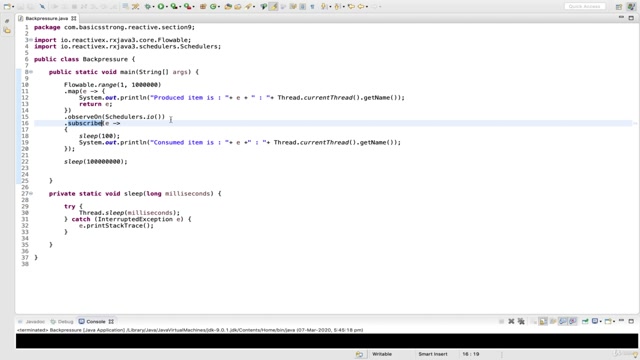640x360 pixels.
Task: Open the restored view icon in left sidebar
Action: click(x=7, y=21)
